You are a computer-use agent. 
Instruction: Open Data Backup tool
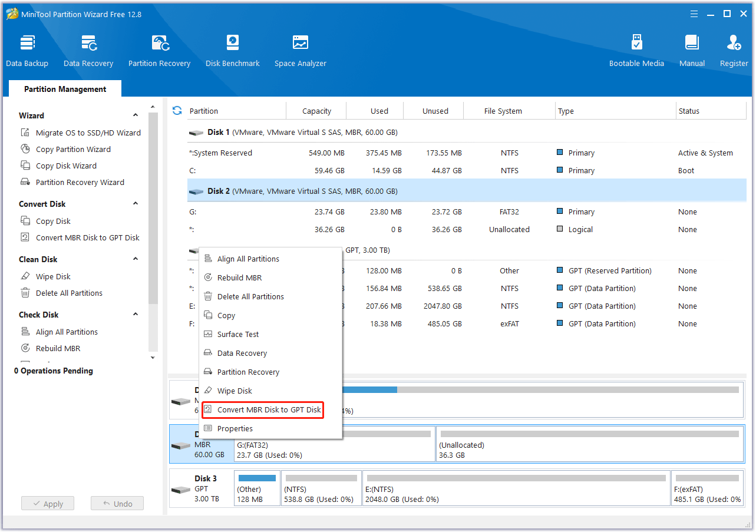27,51
